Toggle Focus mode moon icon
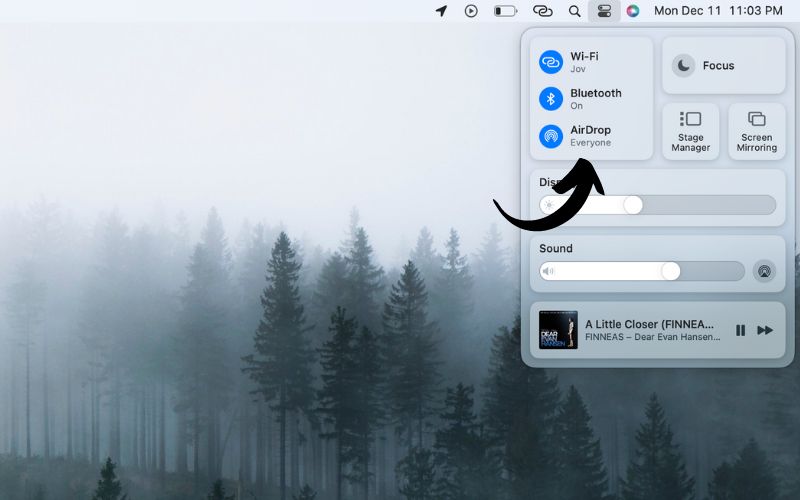The image size is (800, 500). pyautogui.click(x=683, y=65)
